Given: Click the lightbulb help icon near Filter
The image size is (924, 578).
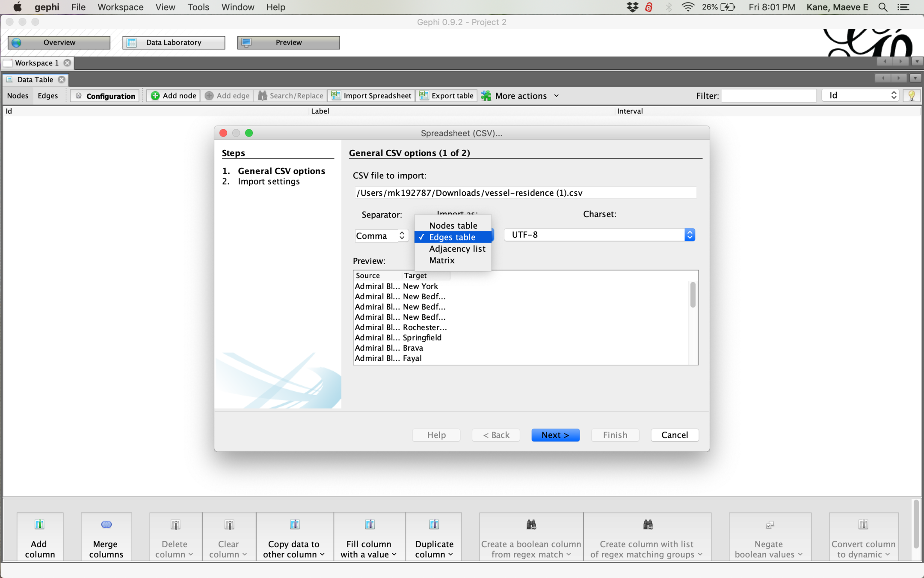Looking at the screenshot, I should [x=911, y=95].
